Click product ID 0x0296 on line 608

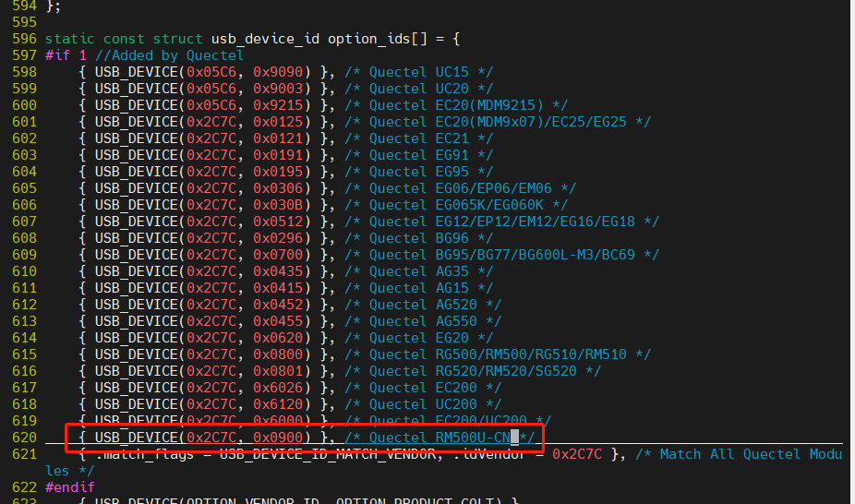pos(278,238)
